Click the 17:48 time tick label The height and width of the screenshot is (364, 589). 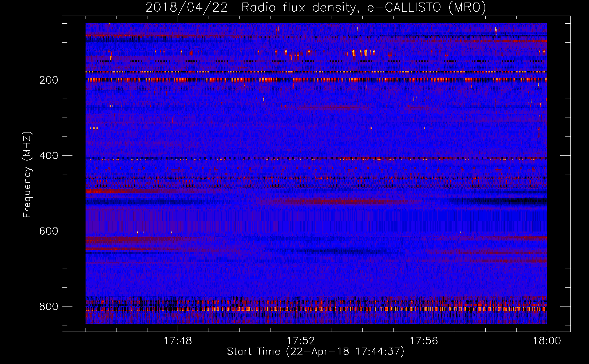pos(178,341)
